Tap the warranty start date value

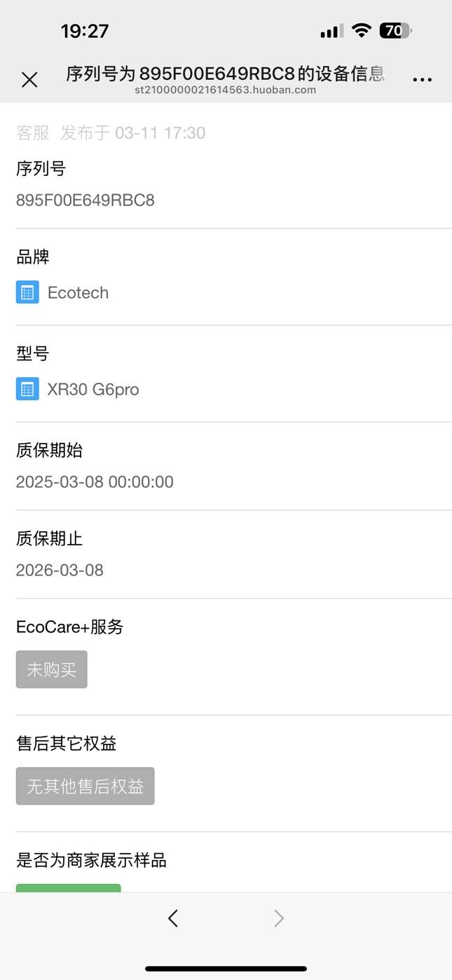tap(95, 482)
